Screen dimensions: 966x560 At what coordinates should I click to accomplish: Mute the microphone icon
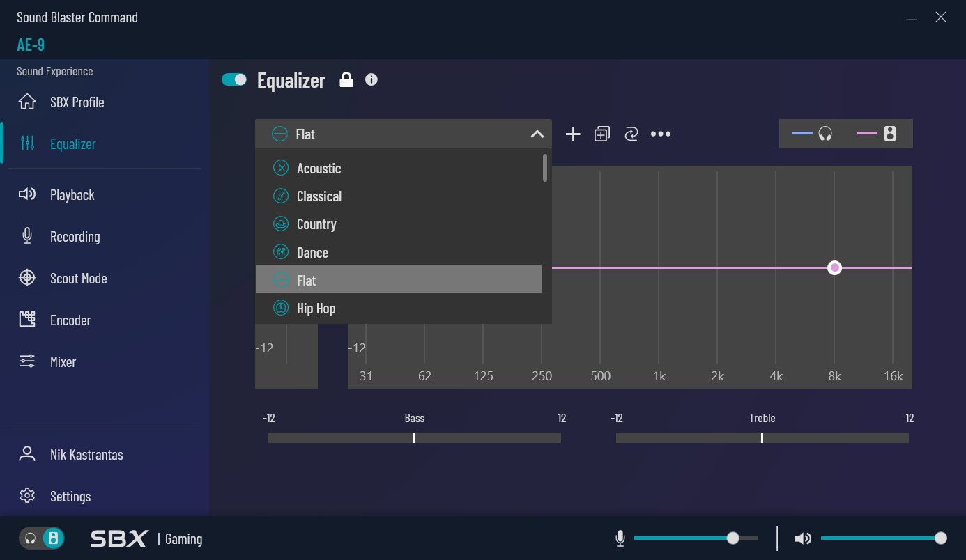click(x=620, y=538)
